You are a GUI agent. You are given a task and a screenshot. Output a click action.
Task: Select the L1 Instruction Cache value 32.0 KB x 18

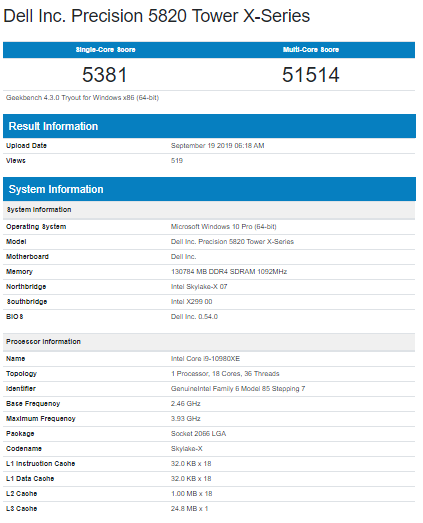pos(191,464)
